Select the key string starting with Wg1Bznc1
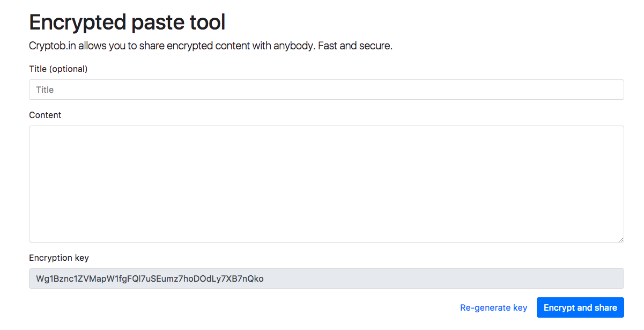The image size is (644, 330). [x=150, y=278]
